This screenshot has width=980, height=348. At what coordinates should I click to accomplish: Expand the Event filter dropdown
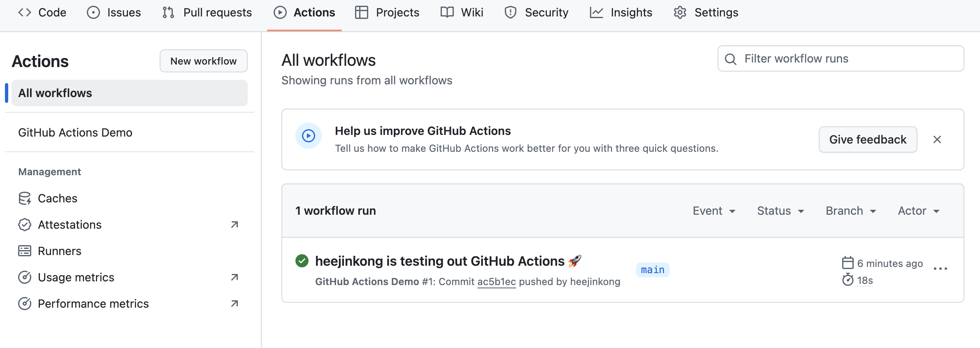714,211
